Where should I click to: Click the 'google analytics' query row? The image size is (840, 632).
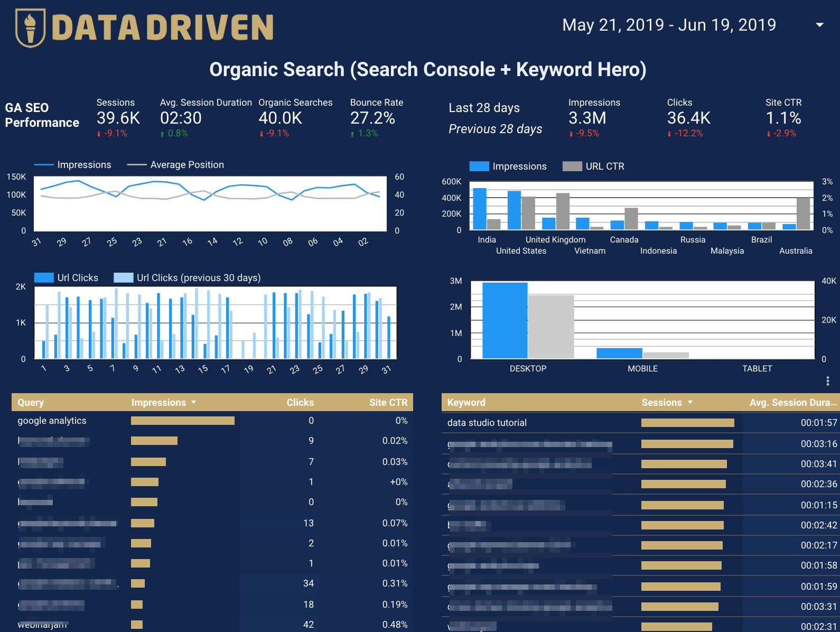point(212,421)
